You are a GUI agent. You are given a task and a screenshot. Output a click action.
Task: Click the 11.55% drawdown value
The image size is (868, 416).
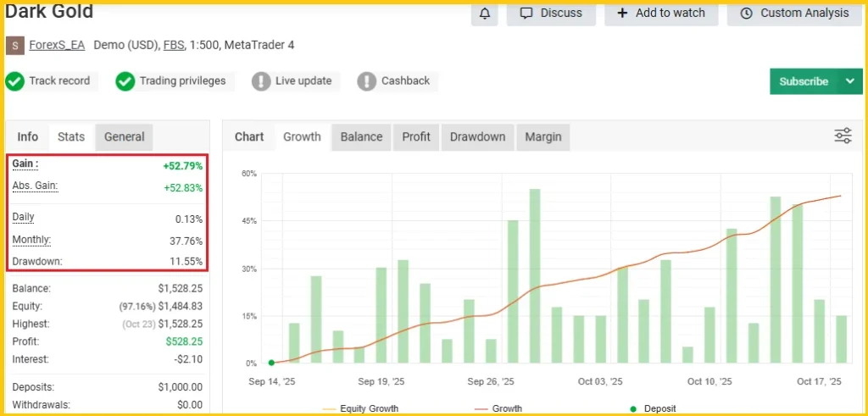click(x=186, y=261)
